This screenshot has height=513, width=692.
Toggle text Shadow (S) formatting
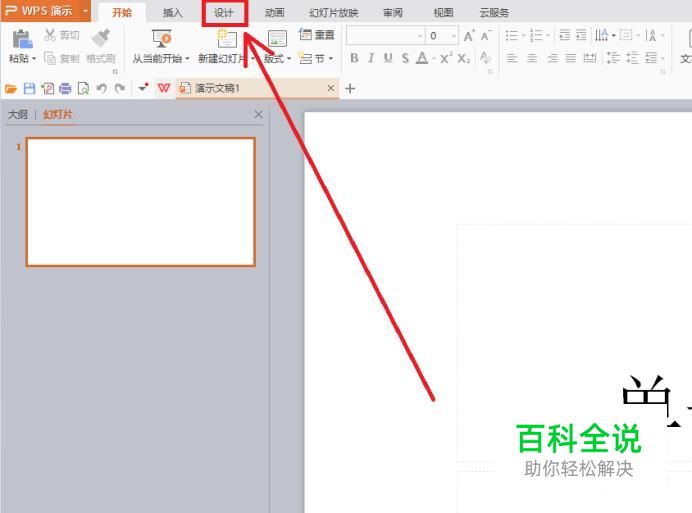click(x=405, y=58)
